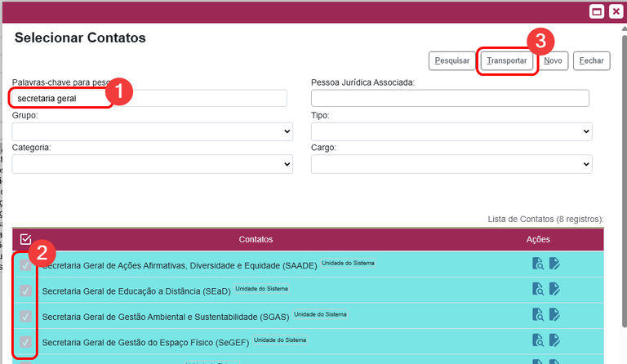Image resolution: width=627 pixels, height=364 pixels.
Task: Consult contact details for SeGEF row
Action: coord(538,340)
